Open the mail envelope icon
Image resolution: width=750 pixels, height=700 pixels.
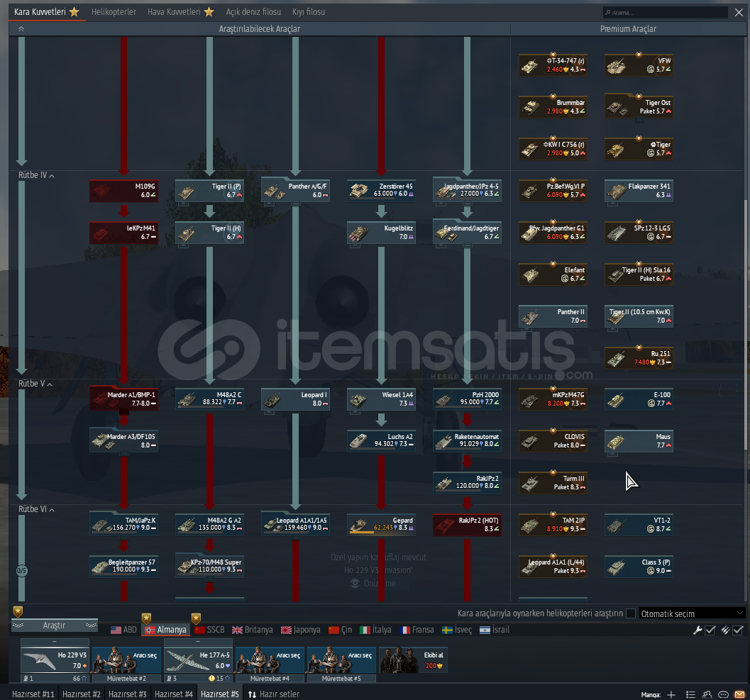(x=739, y=694)
